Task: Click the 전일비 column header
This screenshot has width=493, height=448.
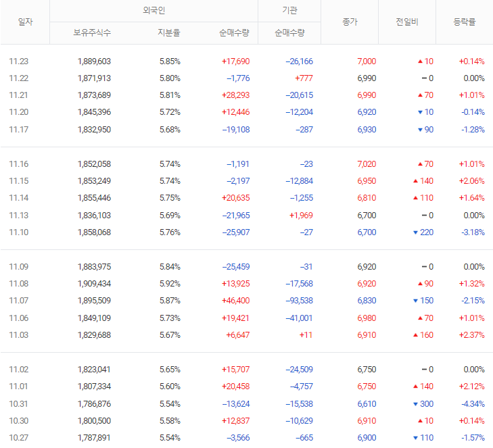Action: [x=407, y=22]
